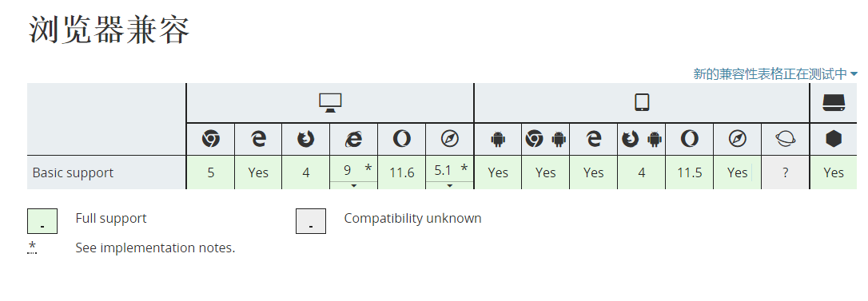Screen dimensions: 868x301
Task: Click the Samsung Internet planet icon
Action: click(x=786, y=139)
